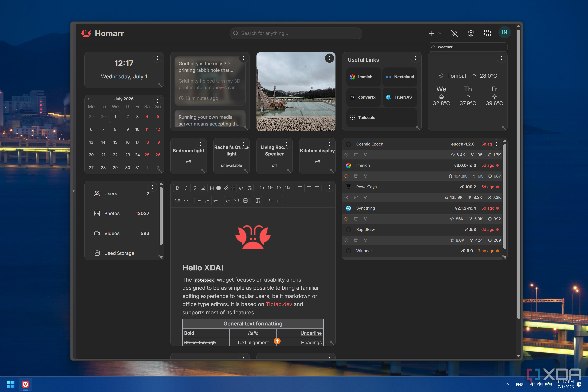
Task: Undo the last notebook edit
Action: (270, 201)
